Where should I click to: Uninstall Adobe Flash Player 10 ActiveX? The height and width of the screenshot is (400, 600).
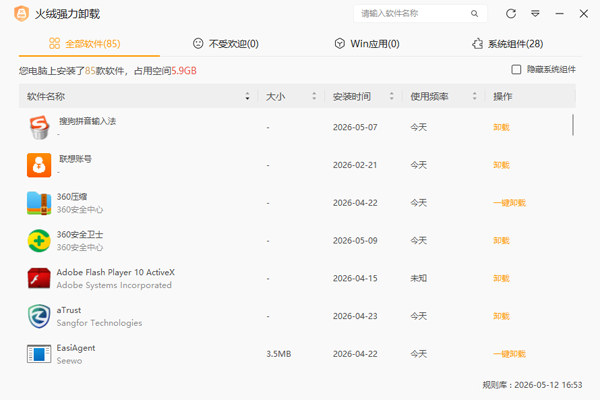(501, 278)
